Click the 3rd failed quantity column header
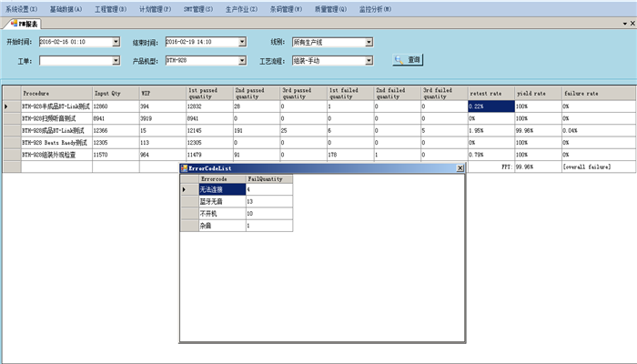This screenshot has height=364, width=637. (x=444, y=93)
